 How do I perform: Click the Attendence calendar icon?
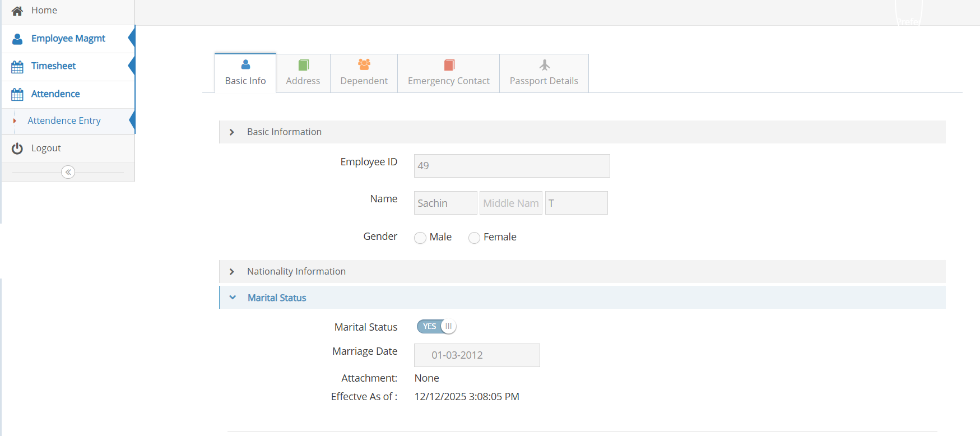click(x=17, y=94)
